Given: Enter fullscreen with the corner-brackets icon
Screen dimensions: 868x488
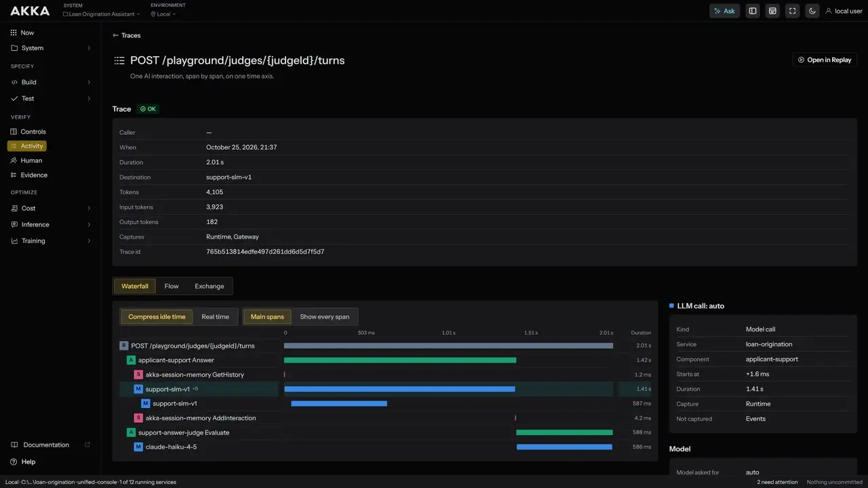Looking at the screenshot, I should click(x=791, y=11).
